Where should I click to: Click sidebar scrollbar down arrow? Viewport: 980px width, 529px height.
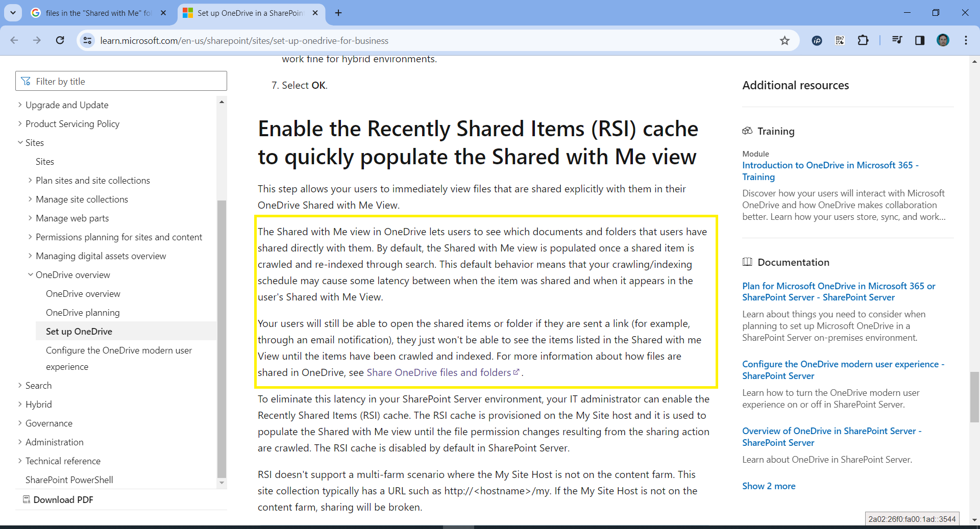[222, 482]
